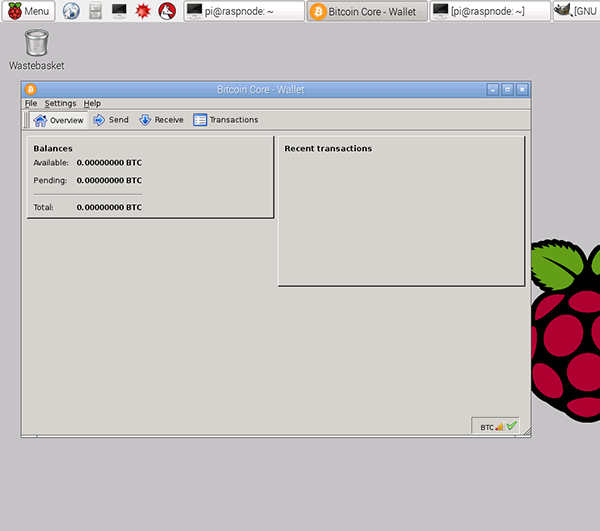Open the Receive tab
The height and width of the screenshot is (531, 600).
[x=161, y=120]
